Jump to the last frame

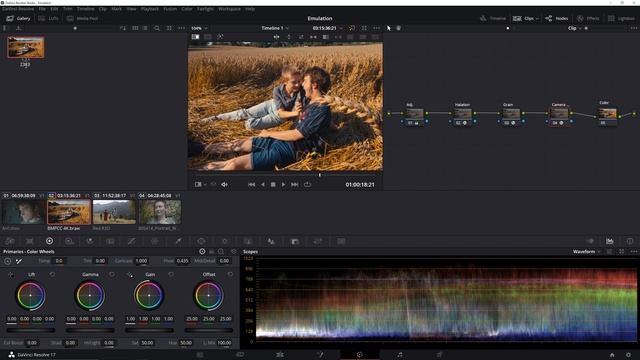tap(294, 184)
